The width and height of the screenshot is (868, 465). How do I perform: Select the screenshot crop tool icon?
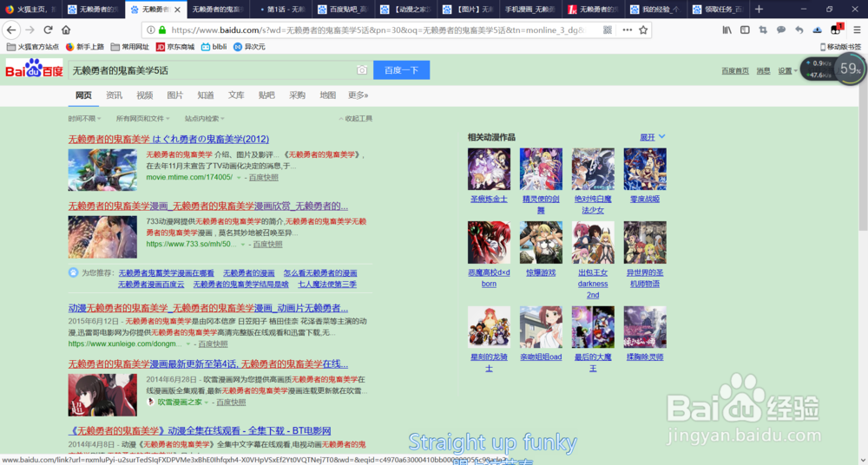763,29
